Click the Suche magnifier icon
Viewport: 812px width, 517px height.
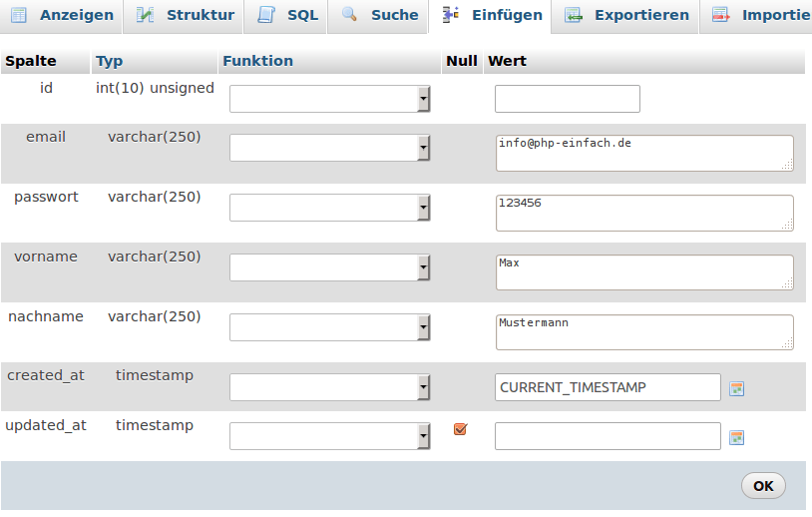[350, 15]
